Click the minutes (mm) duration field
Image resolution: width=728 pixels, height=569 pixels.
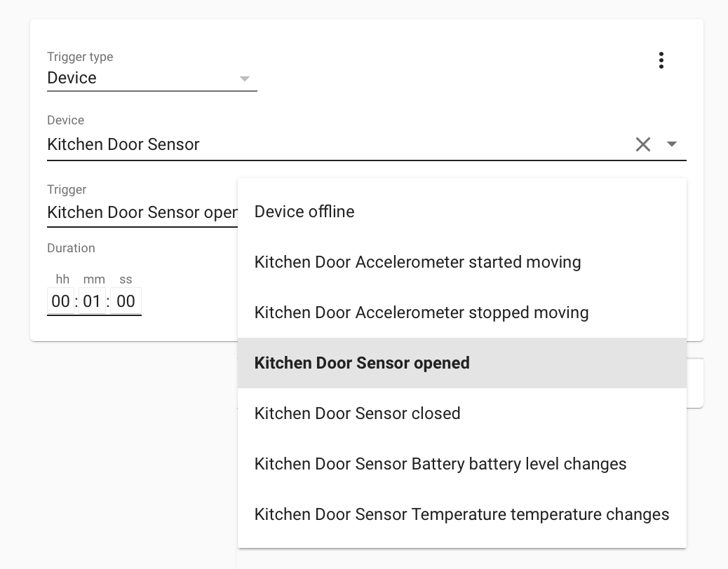pos(92,301)
